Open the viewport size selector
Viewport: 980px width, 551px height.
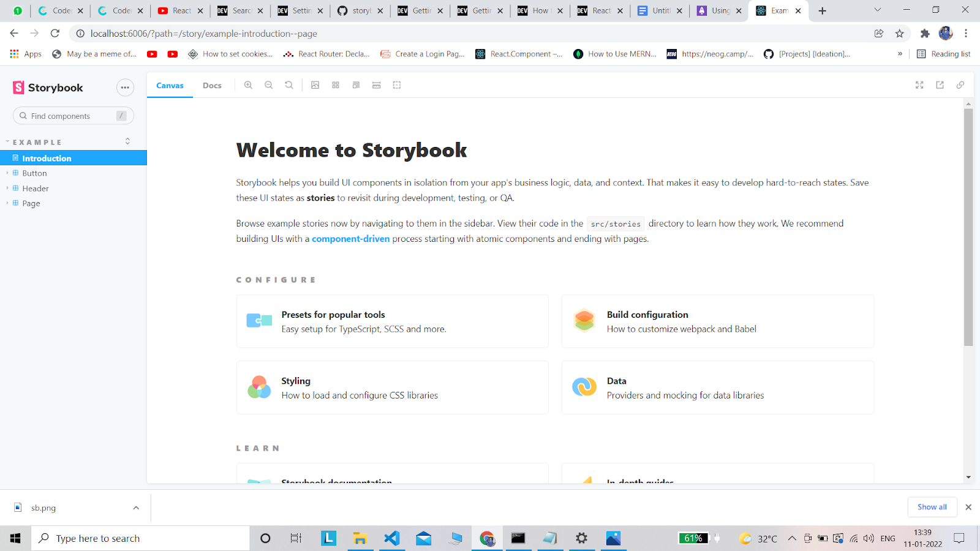pos(356,85)
